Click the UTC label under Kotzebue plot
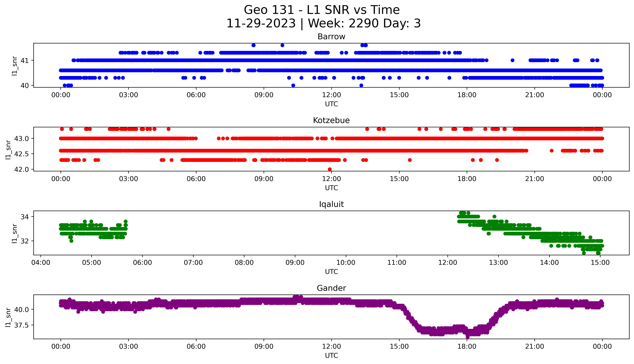 331,188
